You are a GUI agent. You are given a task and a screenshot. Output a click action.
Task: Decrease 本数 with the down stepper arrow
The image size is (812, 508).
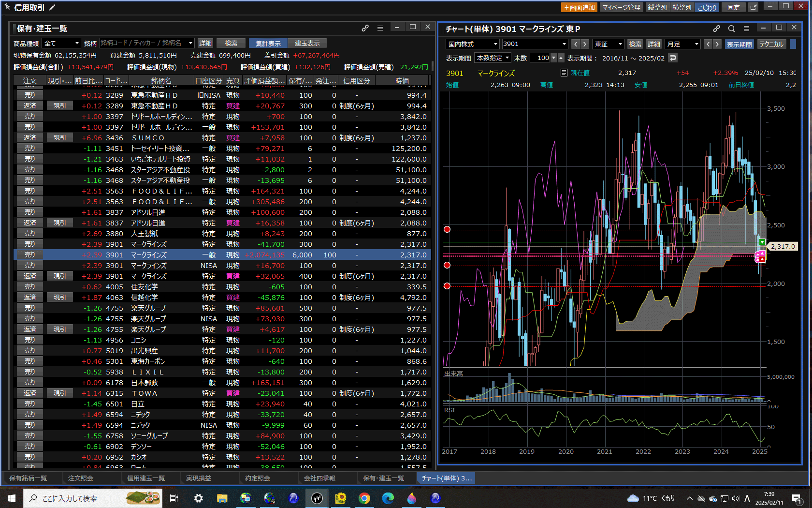[554, 58]
